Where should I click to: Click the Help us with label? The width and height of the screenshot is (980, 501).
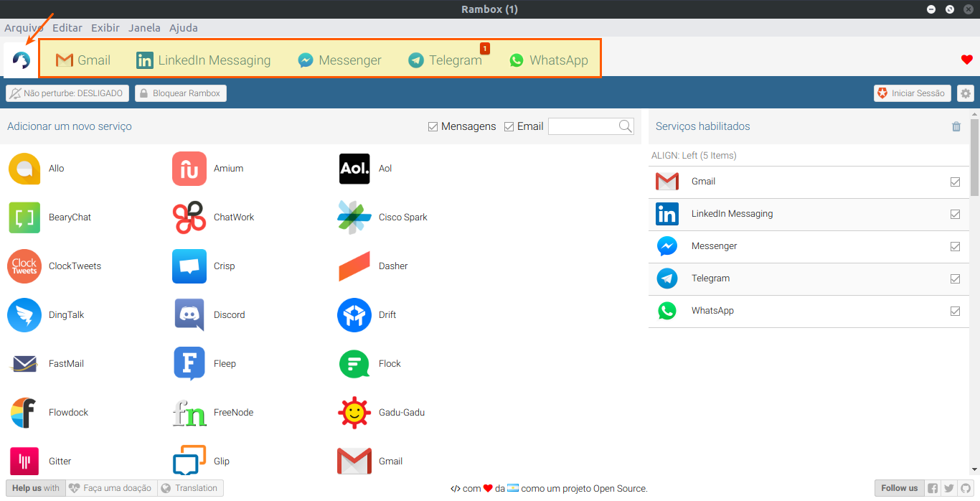(x=36, y=488)
